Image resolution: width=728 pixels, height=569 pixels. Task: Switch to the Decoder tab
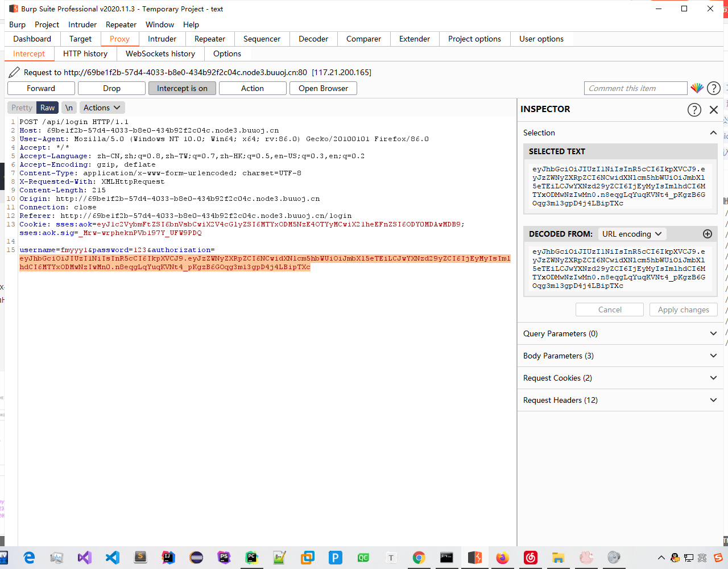(x=313, y=39)
